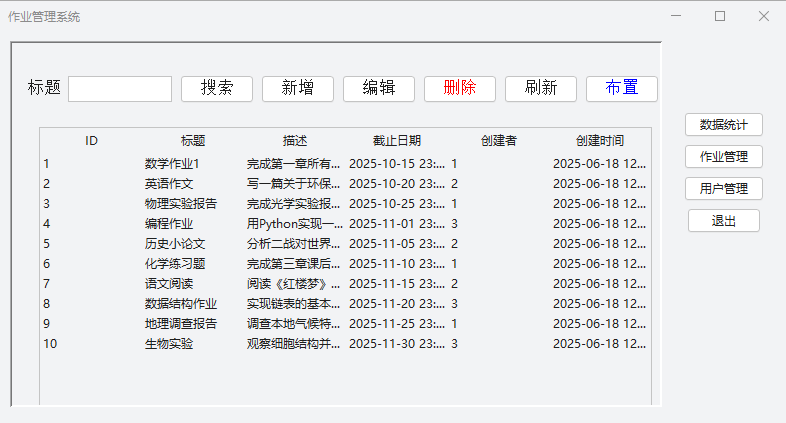Image resolution: width=786 pixels, height=423 pixels.
Task: Select the 英语作文 row title
Action: click(x=169, y=184)
